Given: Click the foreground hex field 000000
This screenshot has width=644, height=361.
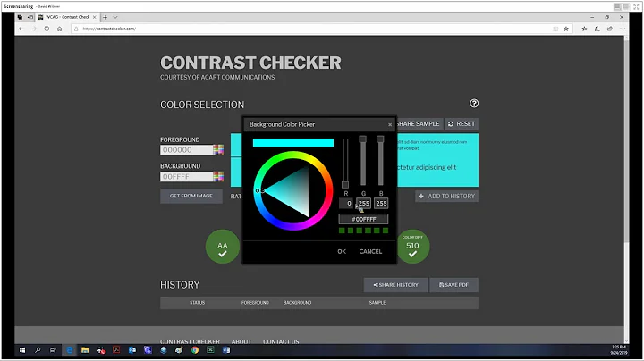Looking at the screenshot, I should point(186,150).
